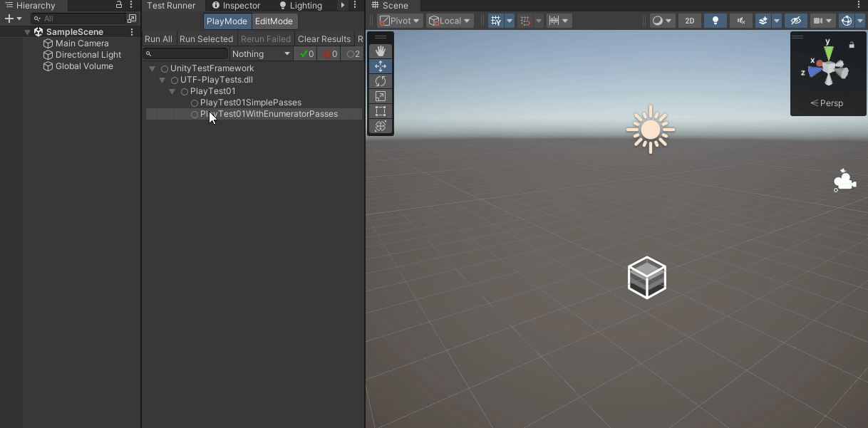Click the Run All button
Image resolution: width=868 pixels, height=428 pixels.
pyautogui.click(x=158, y=38)
